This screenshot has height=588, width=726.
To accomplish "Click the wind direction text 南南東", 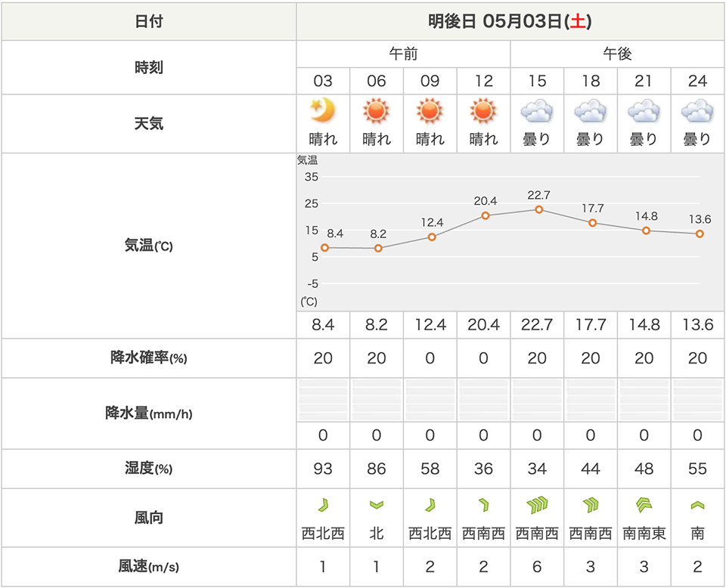I will coord(644,534).
